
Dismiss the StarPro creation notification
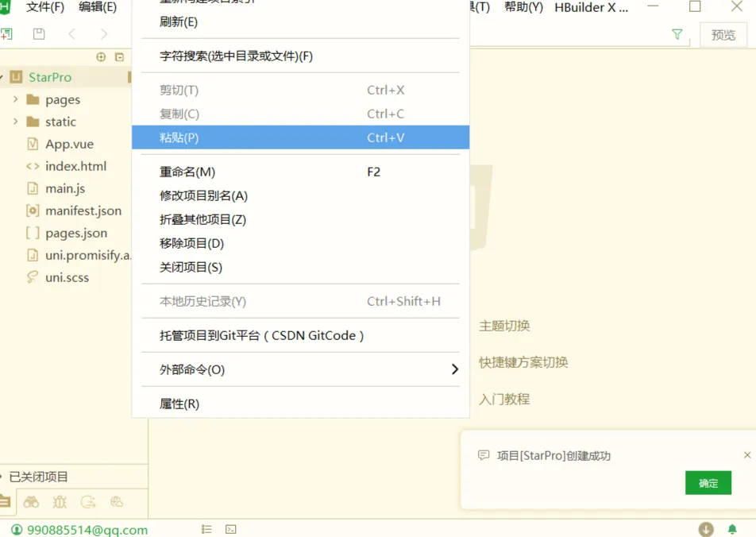[746, 455]
